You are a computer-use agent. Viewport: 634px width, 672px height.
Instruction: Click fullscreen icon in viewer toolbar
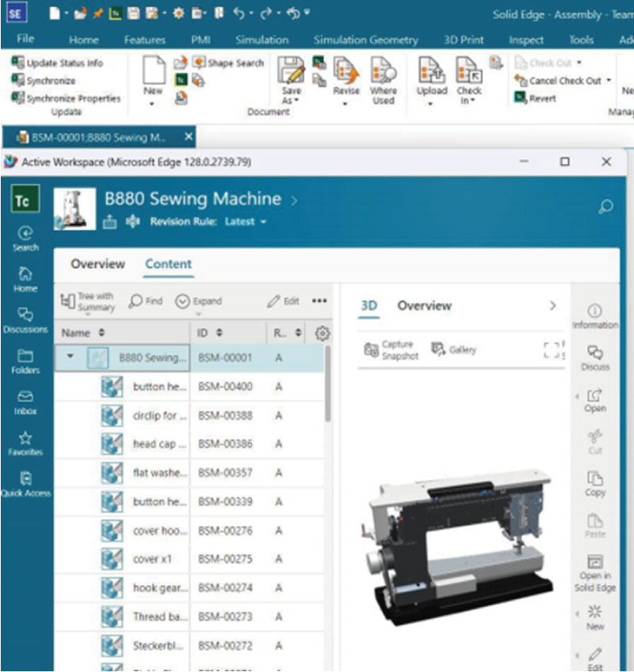point(552,349)
